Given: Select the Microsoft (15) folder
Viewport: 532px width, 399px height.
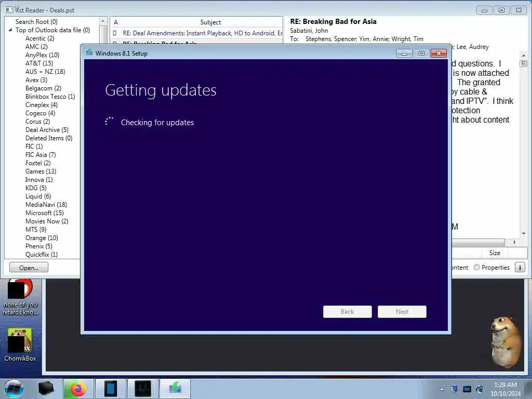Looking at the screenshot, I should pyautogui.click(x=45, y=212).
